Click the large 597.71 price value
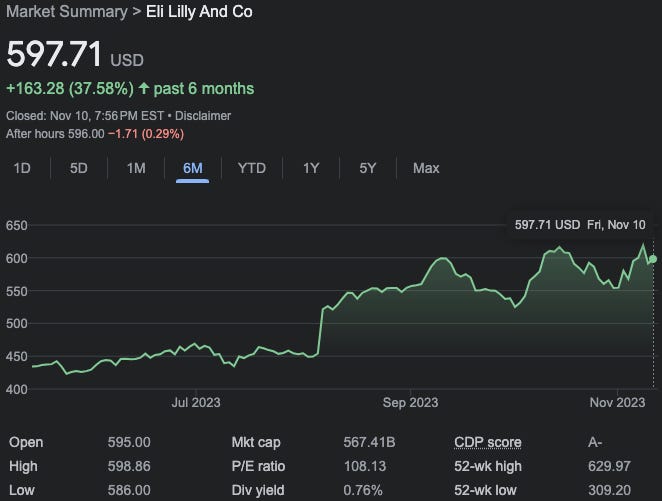 click(x=54, y=54)
